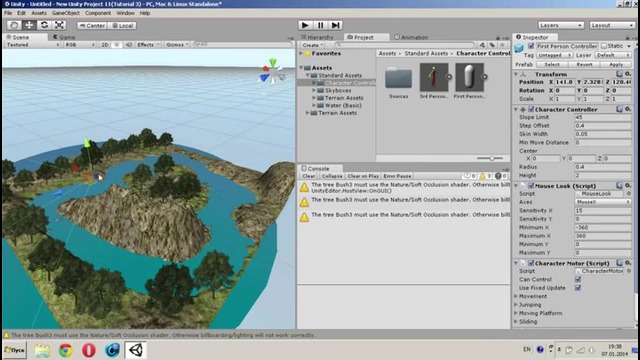Select the Hand tool
This screenshot has height=360, width=640.
click(14, 25)
